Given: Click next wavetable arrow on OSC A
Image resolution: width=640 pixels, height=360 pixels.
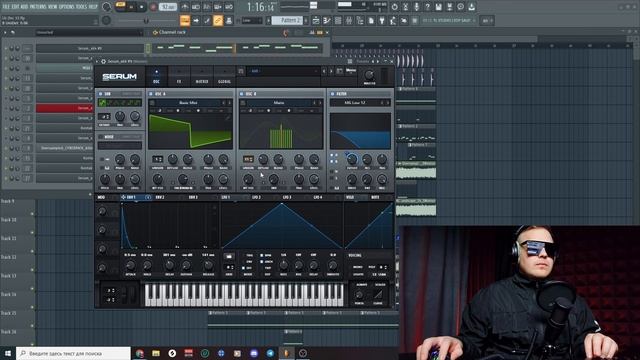Looking at the screenshot, I should click(x=229, y=103).
